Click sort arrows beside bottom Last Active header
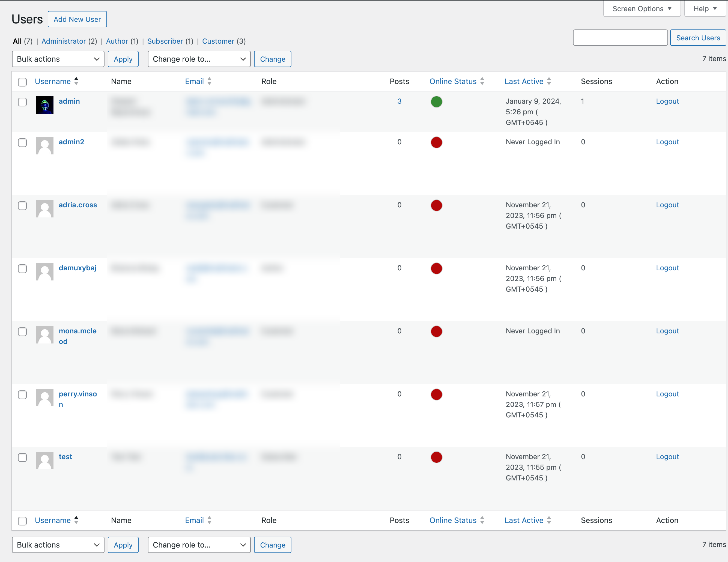The image size is (728, 562). 549,520
